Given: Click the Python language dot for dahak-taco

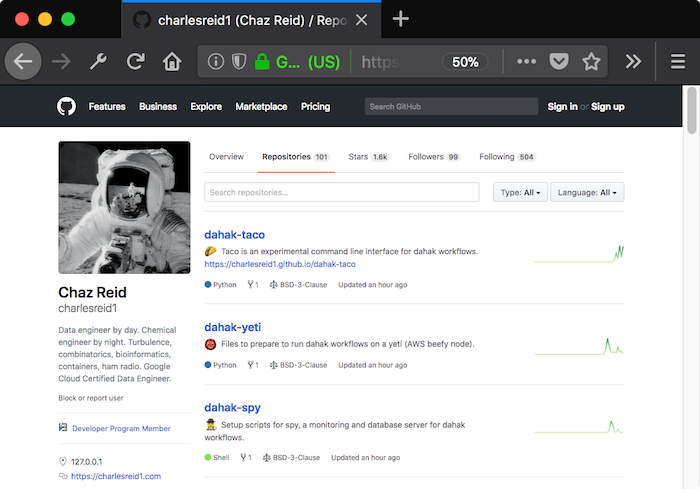Looking at the screenshot, I should click(208, 284).
